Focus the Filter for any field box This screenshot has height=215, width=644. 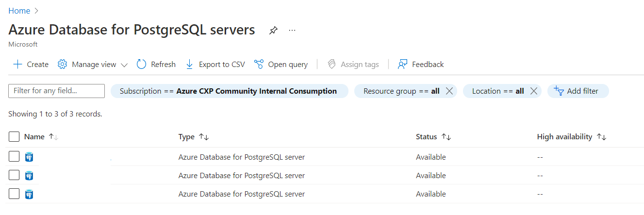click(56, 91)
